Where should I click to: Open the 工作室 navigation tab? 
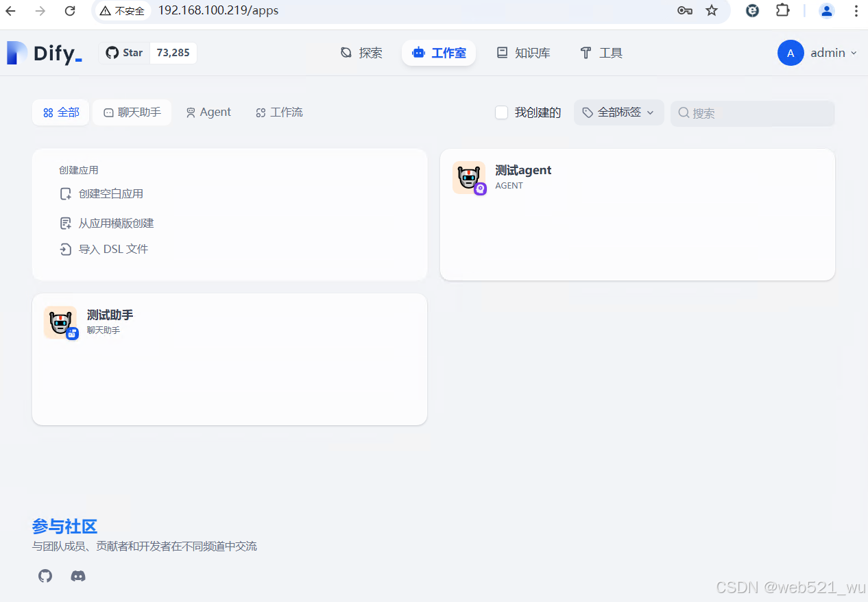[x=439, y=53]
